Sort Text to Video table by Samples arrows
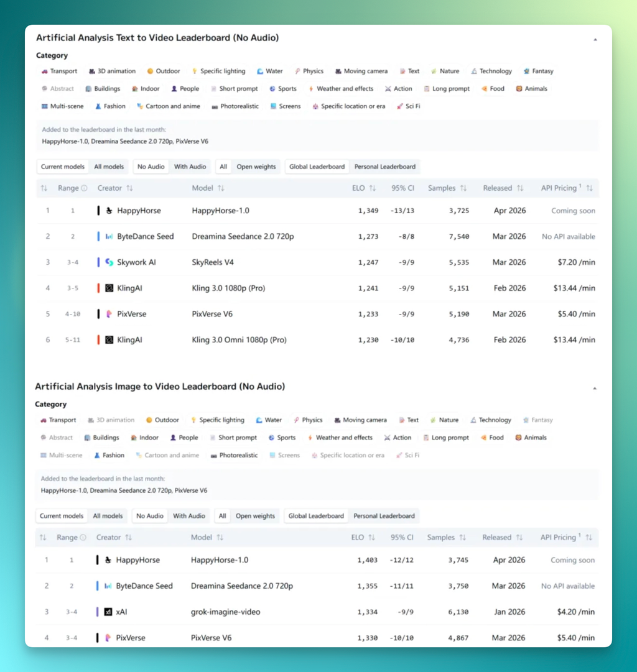Viewport: 637px width, 672px height. pos(463,188)
